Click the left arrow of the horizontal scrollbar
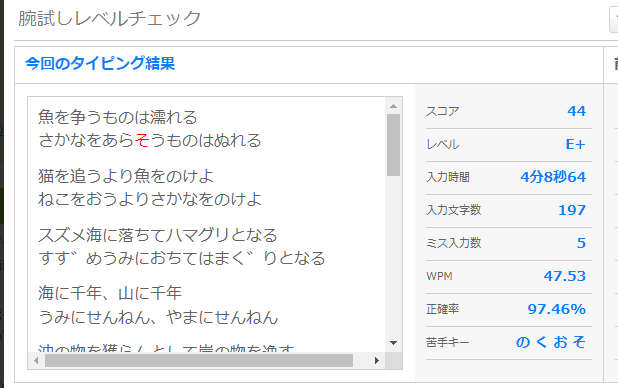The width and height of the screenshot is (618, 388). (x=36, y=360)
